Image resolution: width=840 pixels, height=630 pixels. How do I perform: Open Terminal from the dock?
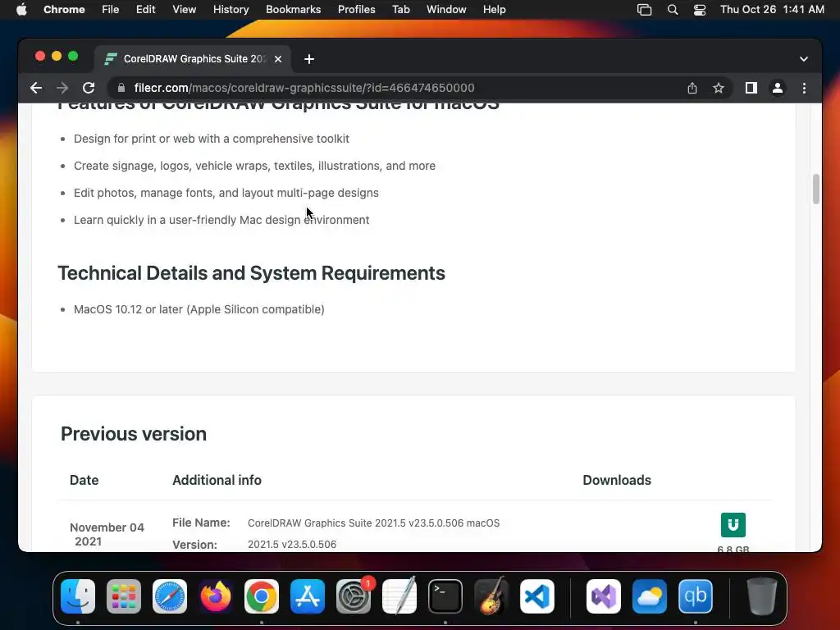(445, 596)
